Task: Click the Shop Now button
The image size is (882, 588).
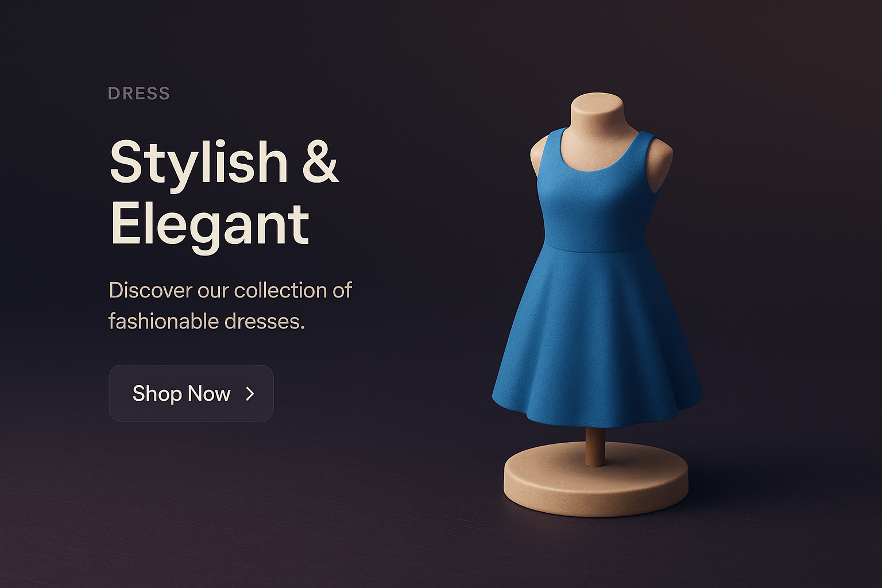Action: click(x=191, y=393)
